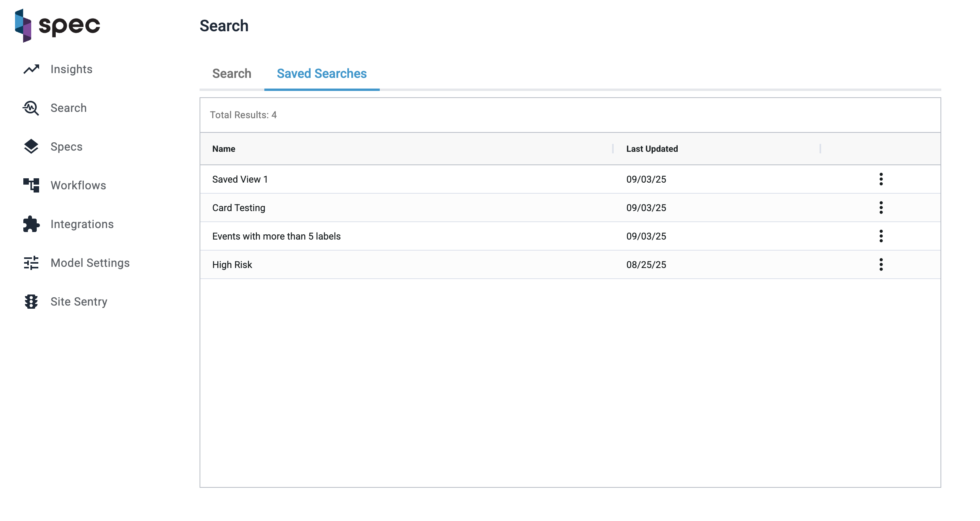Click the Site Sentry traffic light icon
This screenshot has height=521, width=980.
(x=31, y=302)
